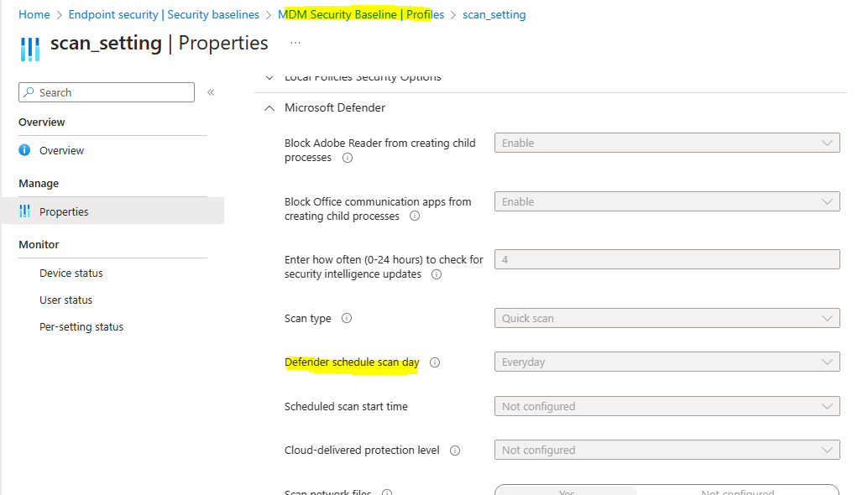This screenshot has width=868, height=495.
Task: Select Properties in Manage section
Action: pos(112,211)
